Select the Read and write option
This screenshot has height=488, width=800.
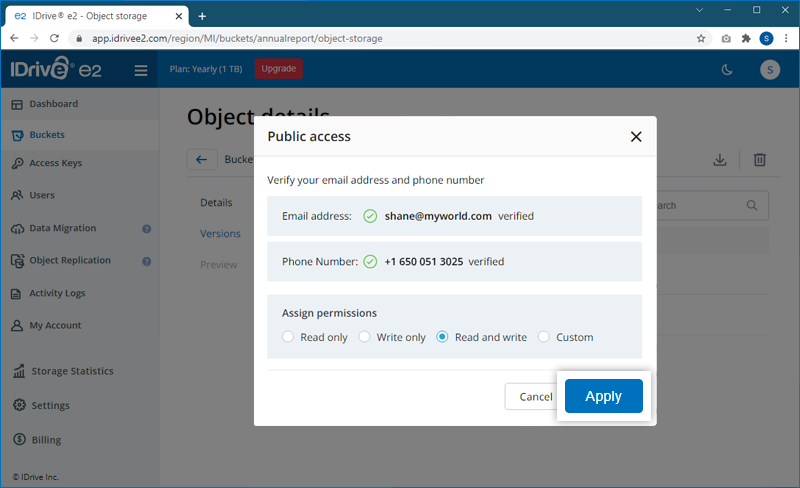coord(443,337)
